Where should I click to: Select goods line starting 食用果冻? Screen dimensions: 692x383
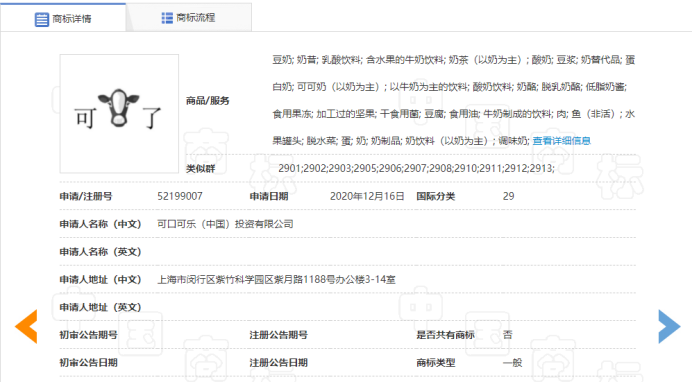point(454,114)
